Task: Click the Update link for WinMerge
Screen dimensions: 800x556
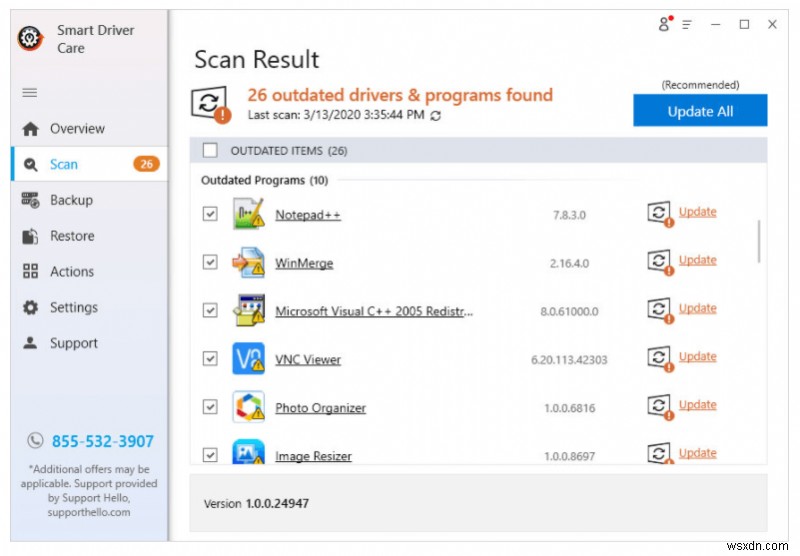Action: (x=697, y=260)
